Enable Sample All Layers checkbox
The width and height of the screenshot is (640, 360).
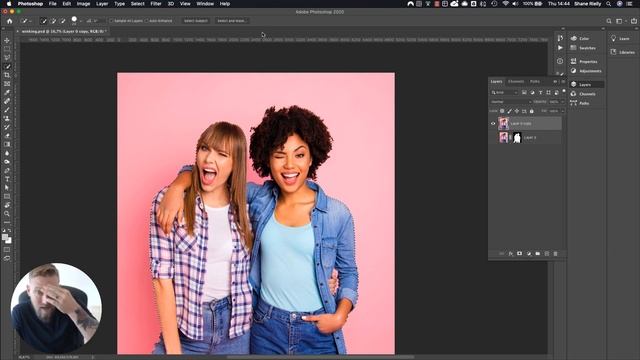pos(111,21)
